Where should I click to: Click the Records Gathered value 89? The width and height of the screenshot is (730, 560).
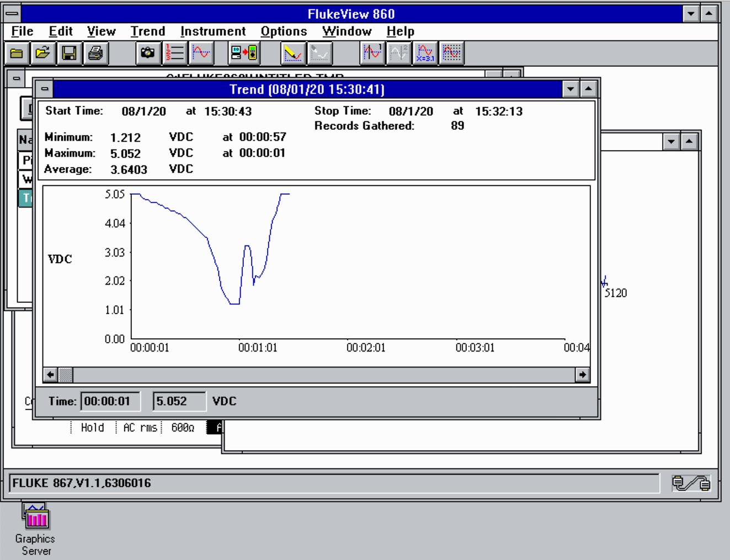pyautogui.click(x=457, y=126)
